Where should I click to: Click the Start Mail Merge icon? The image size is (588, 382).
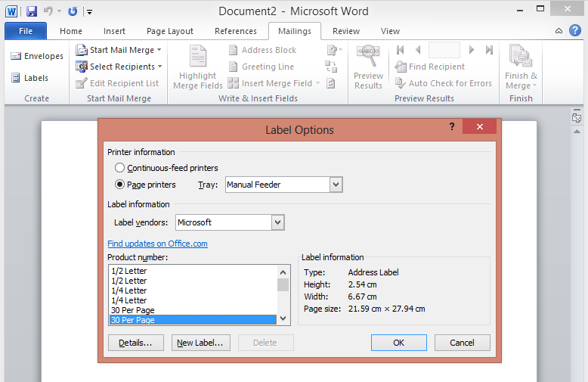coord(82,50)
